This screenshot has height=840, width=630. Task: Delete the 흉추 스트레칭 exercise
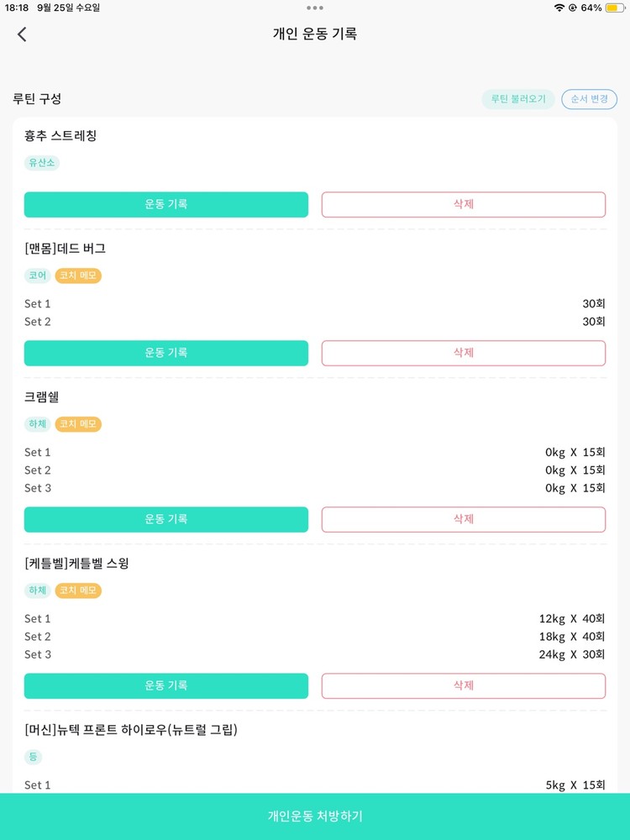tap(464, 204)
